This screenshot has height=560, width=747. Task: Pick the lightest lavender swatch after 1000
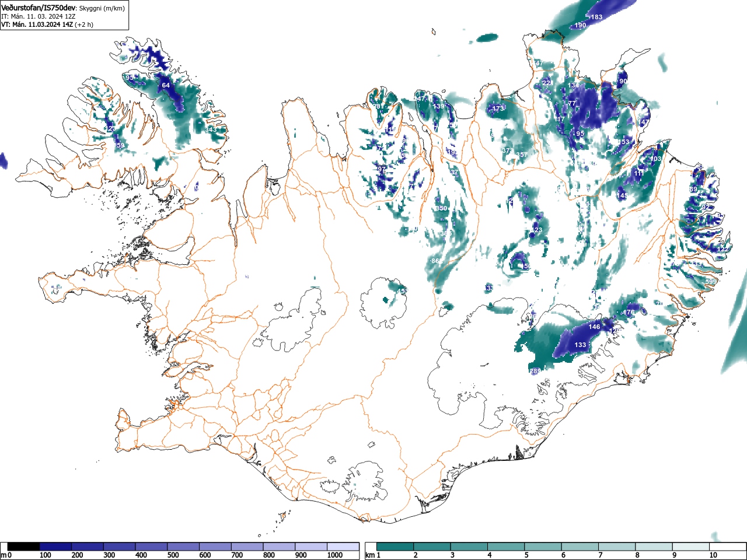coord(343,547)
